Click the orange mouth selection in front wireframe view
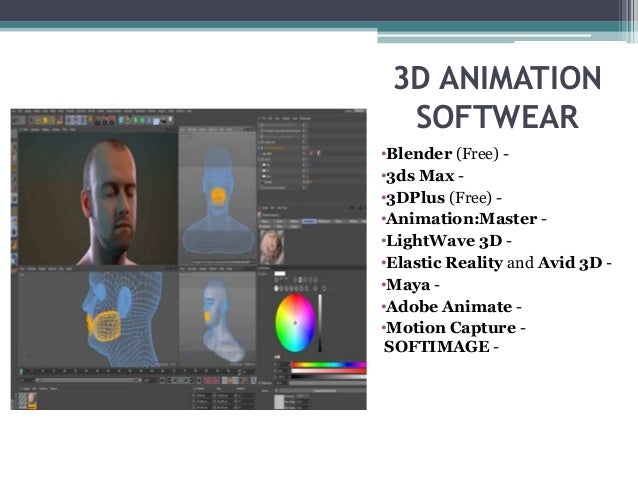 coord(218,196)
